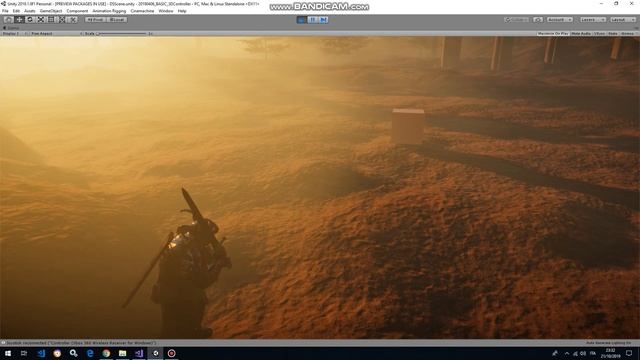Stop play mode with the Play button
Viewport: 640px width, 360px height.
coord(302,20)
